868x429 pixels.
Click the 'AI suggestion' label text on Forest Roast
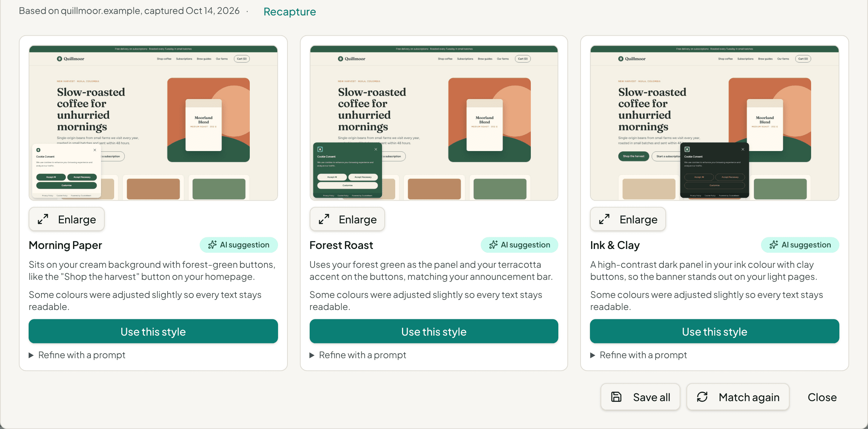525,245
